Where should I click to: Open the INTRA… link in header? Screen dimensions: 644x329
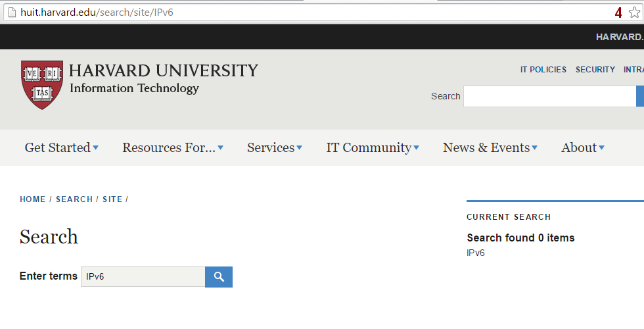coord(633,70)
